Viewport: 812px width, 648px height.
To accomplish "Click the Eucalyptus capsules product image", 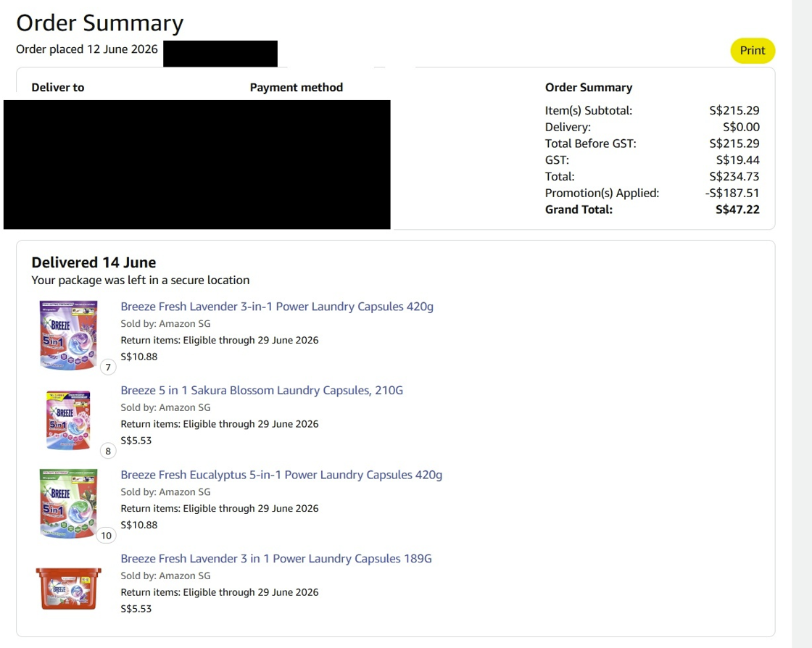I will [x=68, y=503].
